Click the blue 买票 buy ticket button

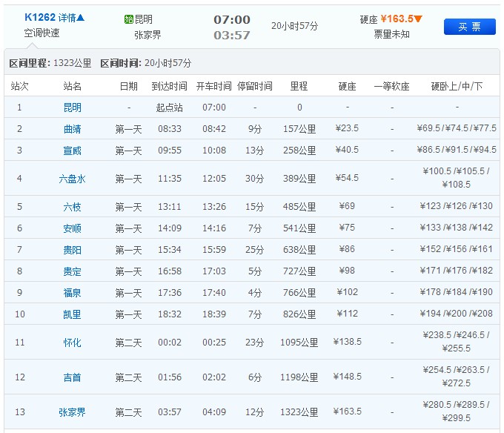(469, 27)
